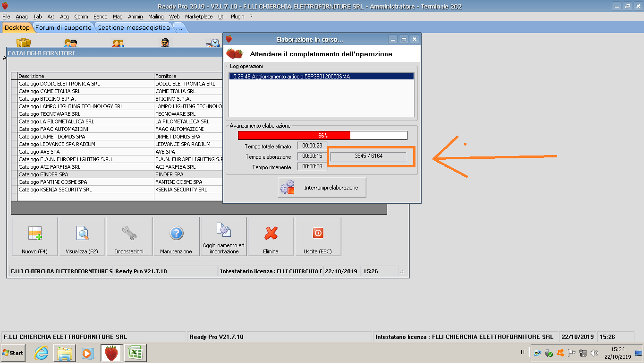Image resolution: width=644 pixels, height=363 pixels.
Task: Click the cardboard box desktop icon
Action: 24,43
